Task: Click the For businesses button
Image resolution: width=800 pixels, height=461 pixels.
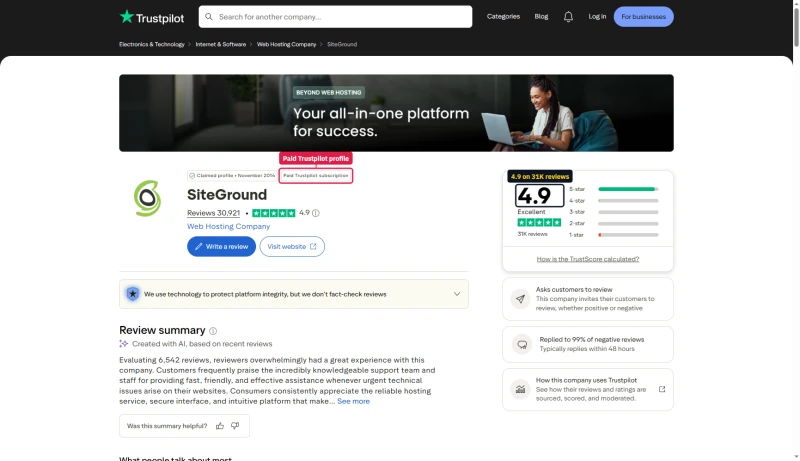Action: tap(643, 17)
